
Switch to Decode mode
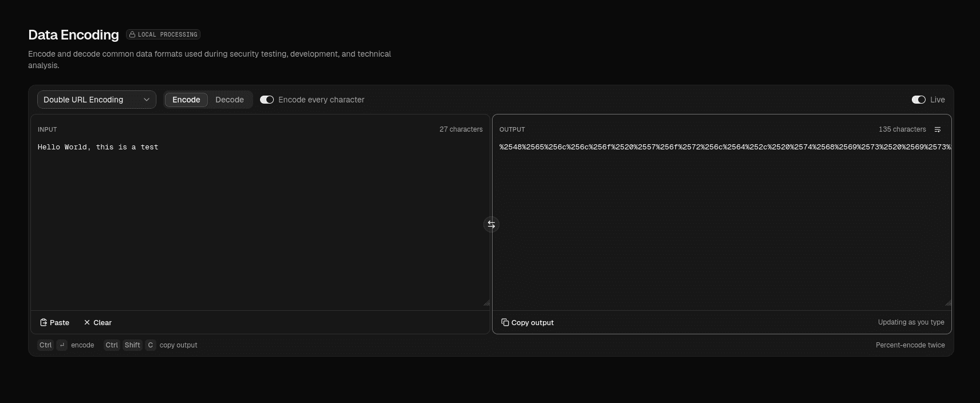[x=230, y=100]
